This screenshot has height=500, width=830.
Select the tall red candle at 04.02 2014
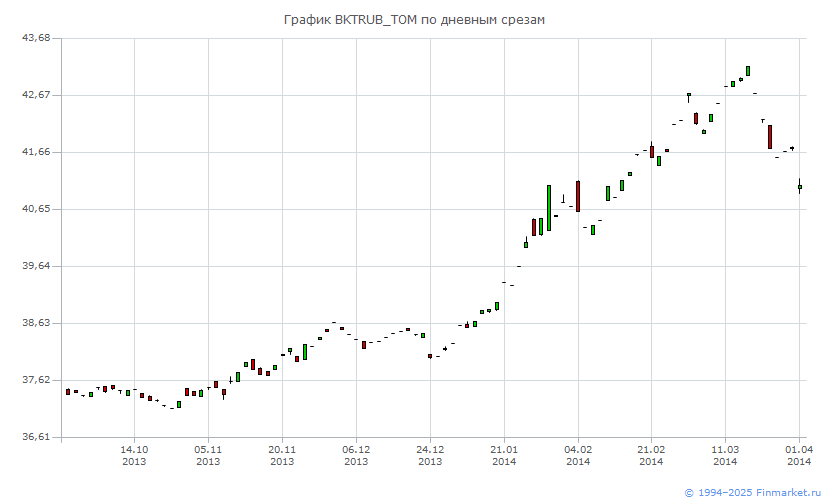click(x=578, y=196)
